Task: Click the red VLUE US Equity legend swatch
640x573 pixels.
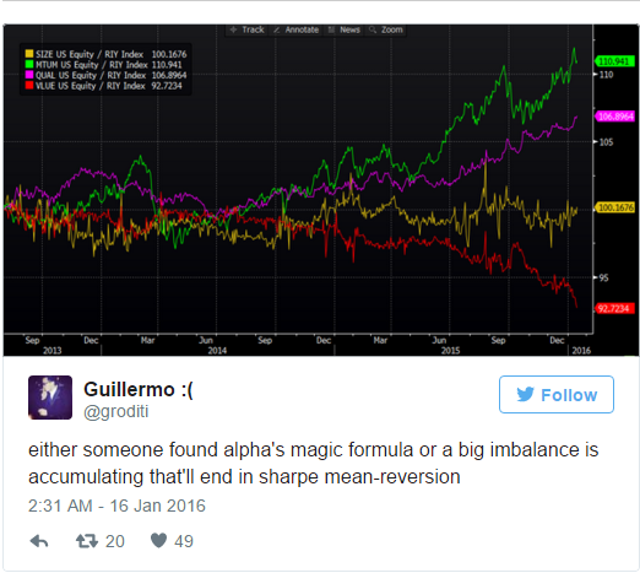Action: 29,85
